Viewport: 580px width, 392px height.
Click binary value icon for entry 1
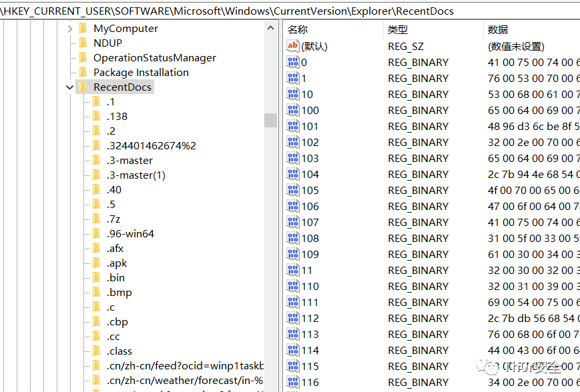coord(292,78)
